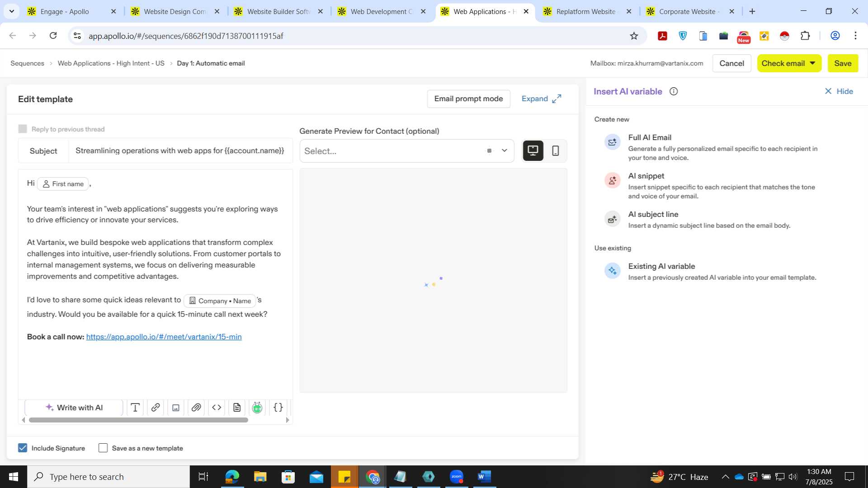Switch to the Website Design Com tab

click(175, 11)
